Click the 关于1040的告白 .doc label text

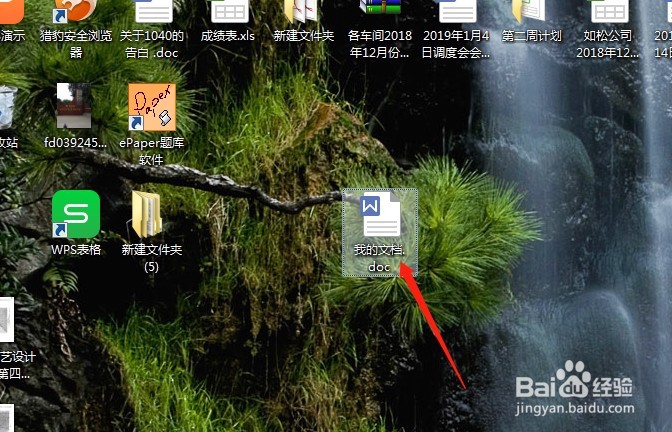click(x=152, y=44)
